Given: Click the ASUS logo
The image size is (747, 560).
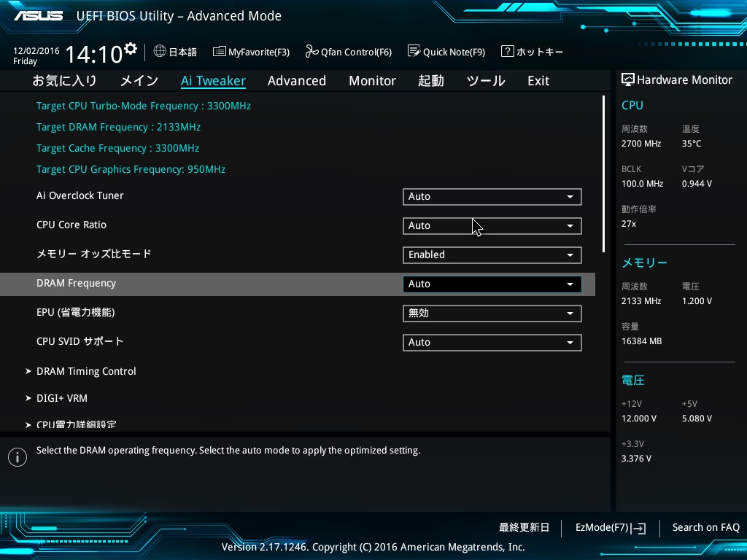Looking at the screenshot, I should tap(38, 16).
